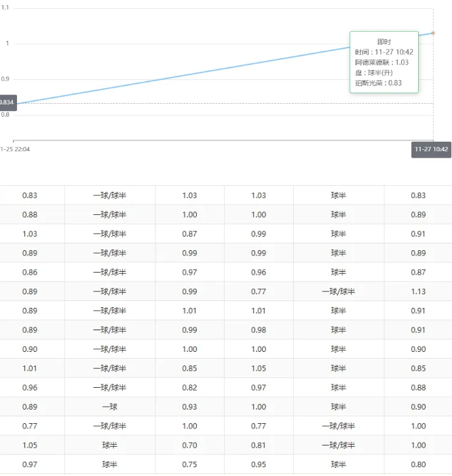Select the 0.70 cell in the table

click(190, 445)
